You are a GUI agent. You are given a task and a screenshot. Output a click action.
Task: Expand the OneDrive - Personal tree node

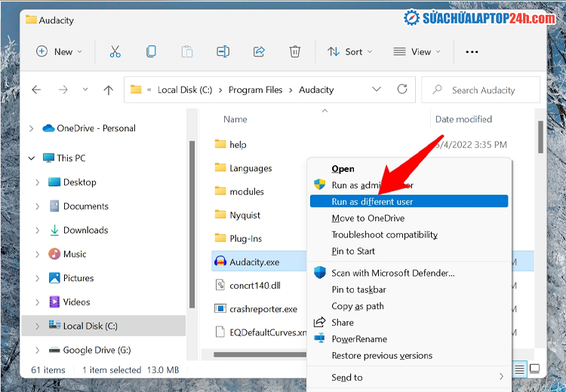point(31,128)
